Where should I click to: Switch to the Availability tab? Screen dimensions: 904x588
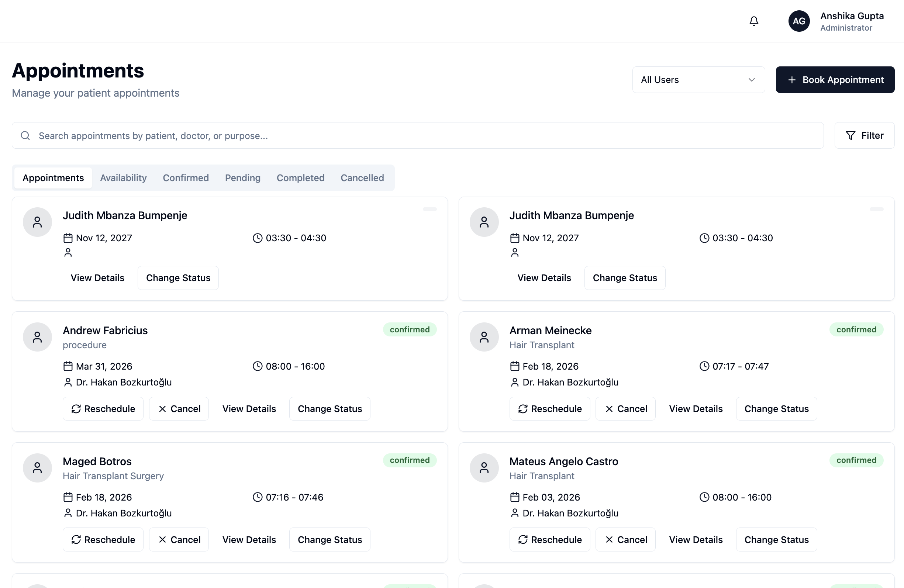124,178
